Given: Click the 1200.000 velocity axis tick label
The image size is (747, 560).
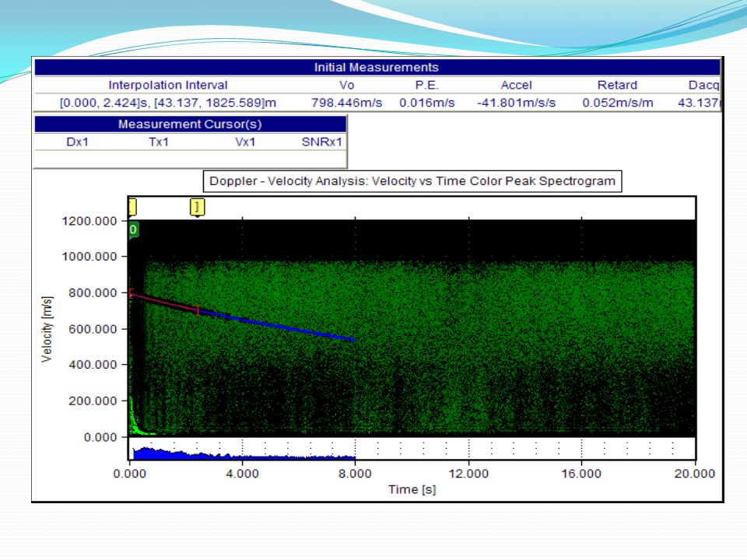Looking at the screenshot, I should point(89,221).
